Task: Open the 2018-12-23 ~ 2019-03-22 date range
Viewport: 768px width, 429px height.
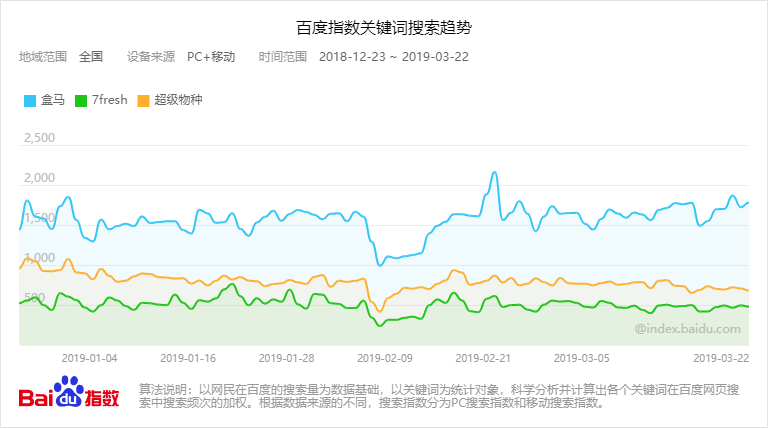Action: (x=394, y=56)
